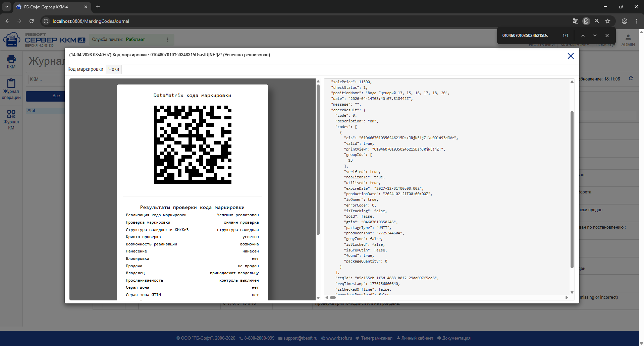Click the Успешно реализован result value

pos(238,215)
